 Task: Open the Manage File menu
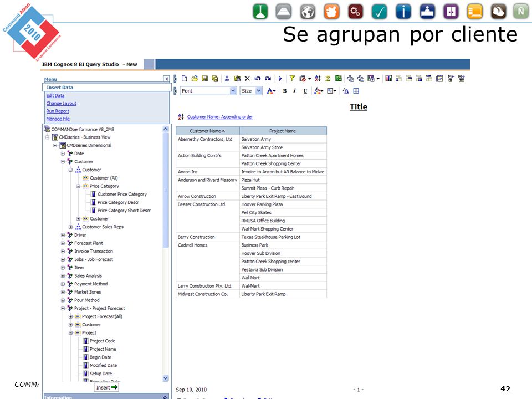coord(58,119)
